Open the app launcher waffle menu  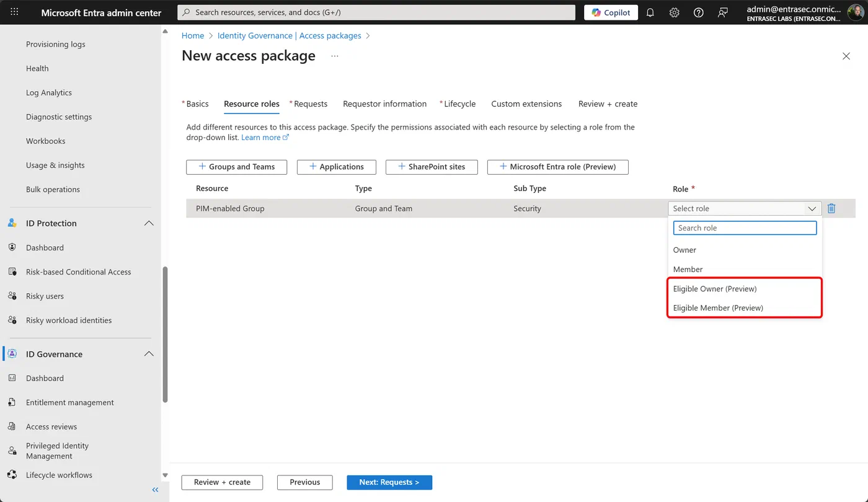click(x=15, y=12)
